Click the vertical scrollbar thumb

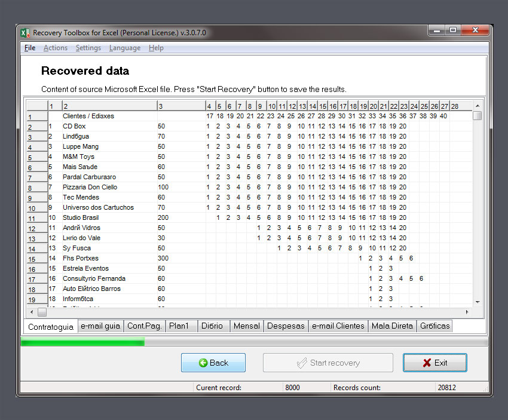coord(478,115)
